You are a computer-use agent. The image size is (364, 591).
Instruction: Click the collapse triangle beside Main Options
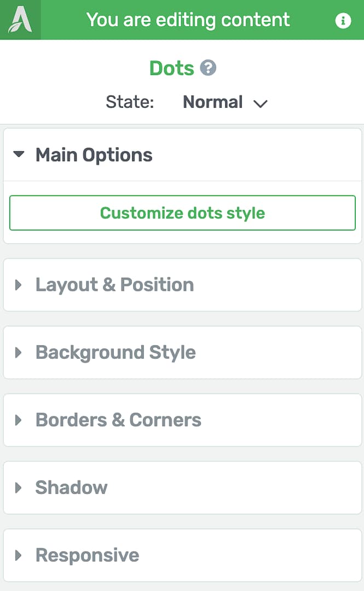pyautogui.click(x=20, y=154)
